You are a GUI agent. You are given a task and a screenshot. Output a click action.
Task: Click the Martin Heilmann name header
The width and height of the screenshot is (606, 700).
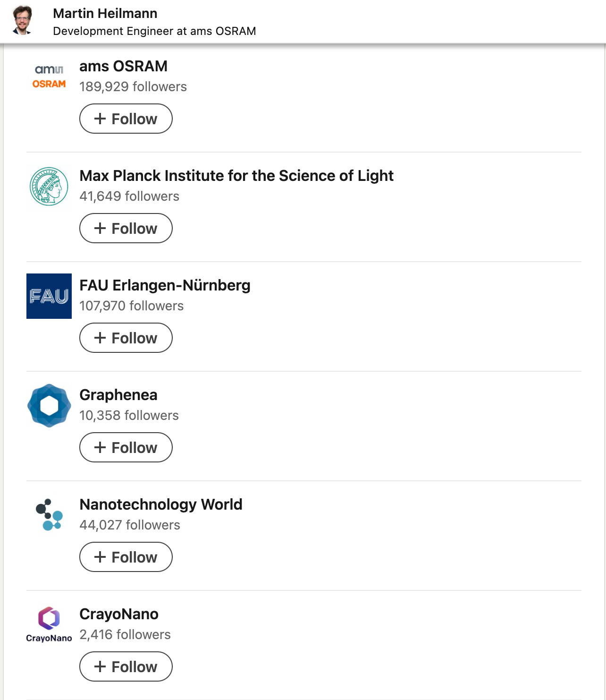click(105, 13)
